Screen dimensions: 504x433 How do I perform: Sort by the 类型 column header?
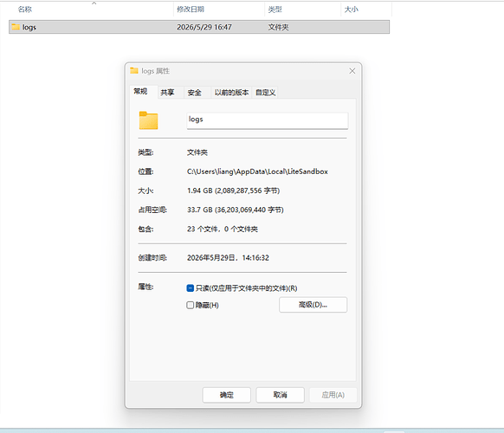pyautogui.click(x=275, y=10)
